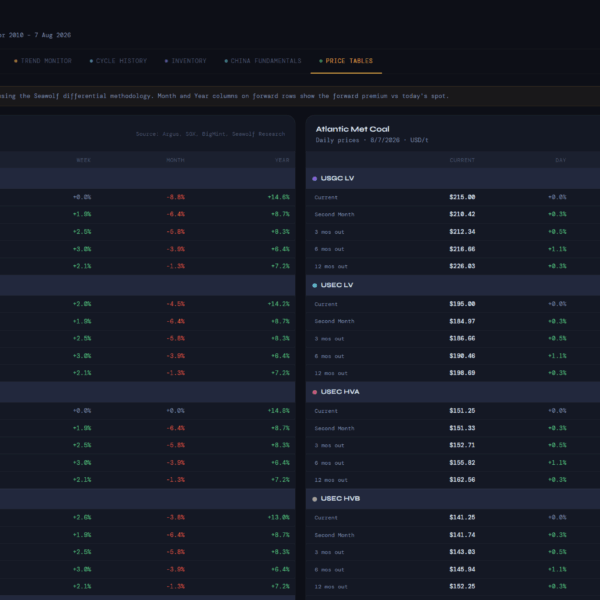Click the +2.0% week change value

click(x=82, y=304)
